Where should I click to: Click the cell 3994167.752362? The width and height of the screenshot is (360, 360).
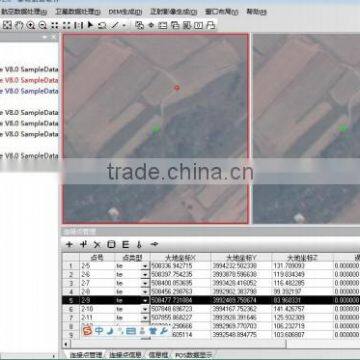(x=241, y=309)
